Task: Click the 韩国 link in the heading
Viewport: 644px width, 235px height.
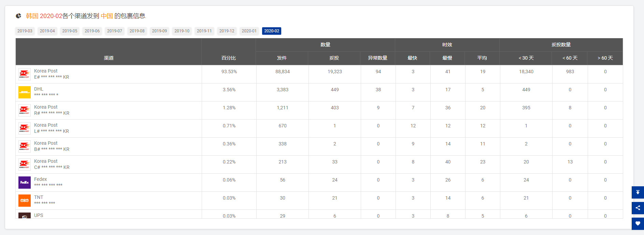Action: [32, 16]
